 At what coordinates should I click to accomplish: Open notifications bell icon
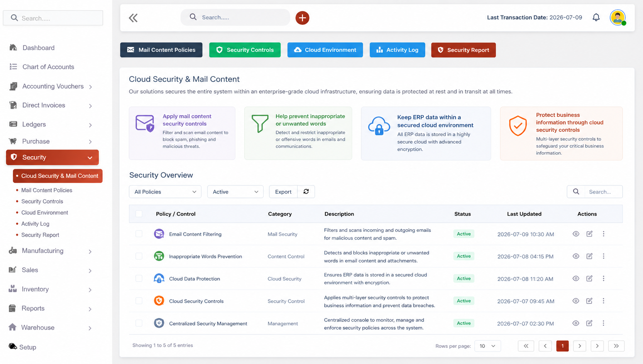click(x=596, y=17)
